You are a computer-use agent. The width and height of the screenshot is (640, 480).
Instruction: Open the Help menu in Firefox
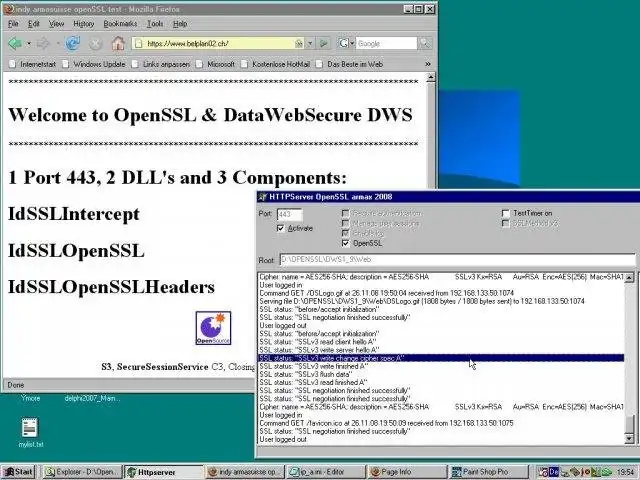(180, 24)
